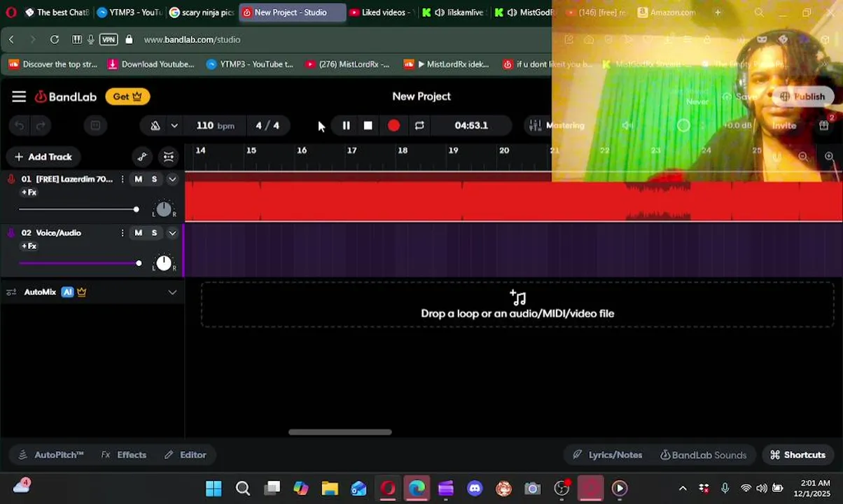Open the Windows Start menu
Screen dimensions: 843x504
point(214,489)
